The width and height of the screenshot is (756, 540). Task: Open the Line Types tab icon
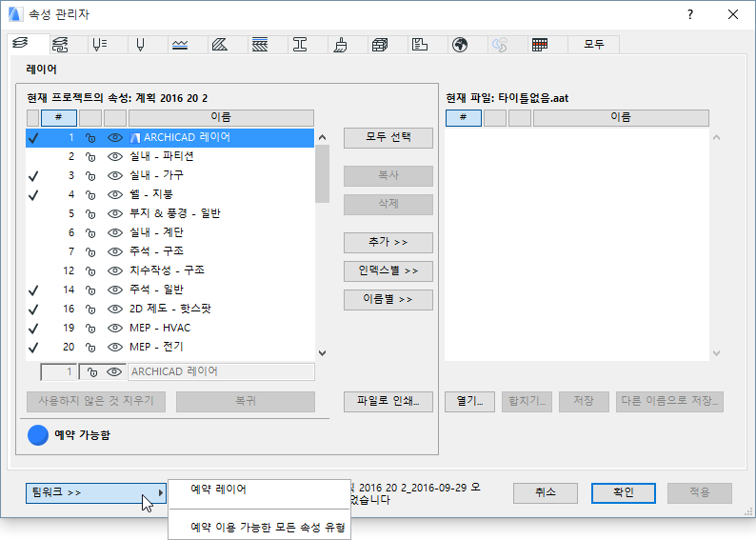[x=180, y=45]
